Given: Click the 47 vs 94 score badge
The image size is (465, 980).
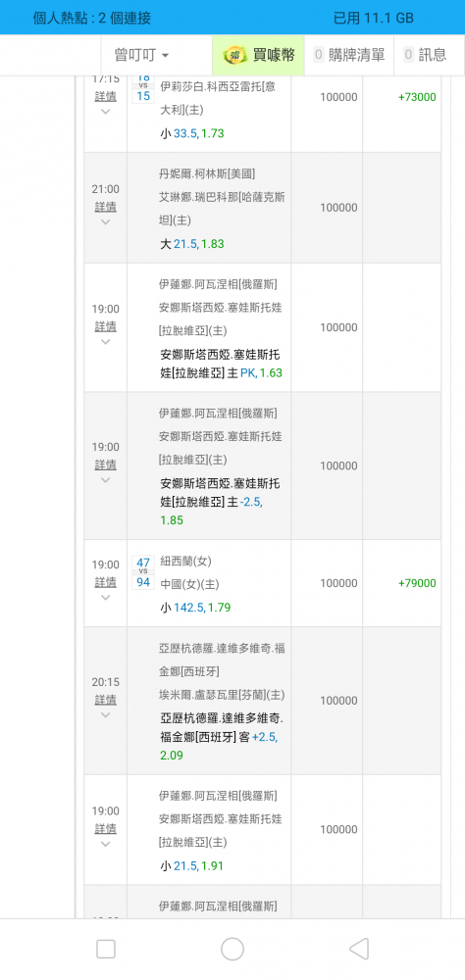Looking at the screenshot, I should coord(143,572).
